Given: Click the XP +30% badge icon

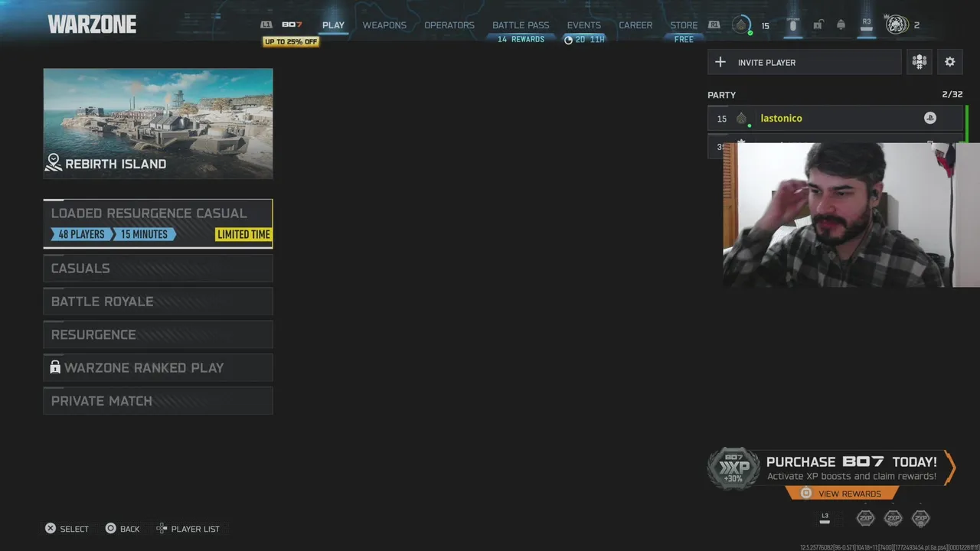Looking at the screenshot, I should click(x=733, y=468).
